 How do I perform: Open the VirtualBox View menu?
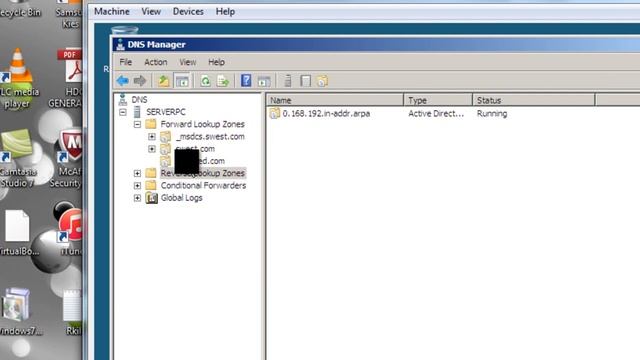click(151, 11)
